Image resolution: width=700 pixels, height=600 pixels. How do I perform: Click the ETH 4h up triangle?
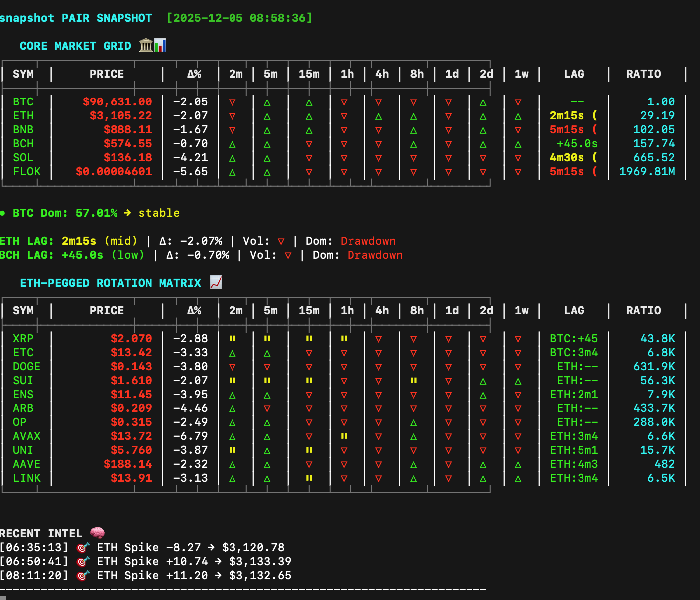379,116
